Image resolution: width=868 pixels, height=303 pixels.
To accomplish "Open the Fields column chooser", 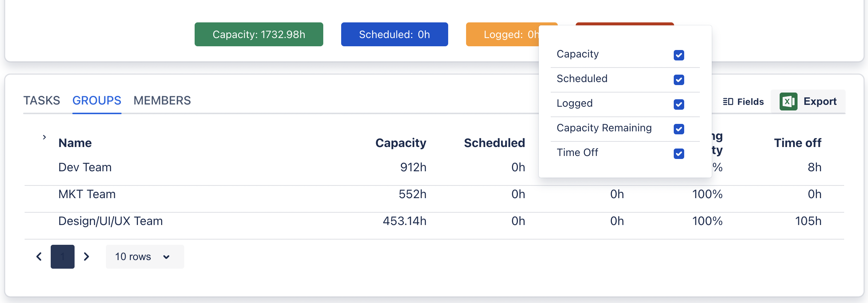I will tap(750, 101).
